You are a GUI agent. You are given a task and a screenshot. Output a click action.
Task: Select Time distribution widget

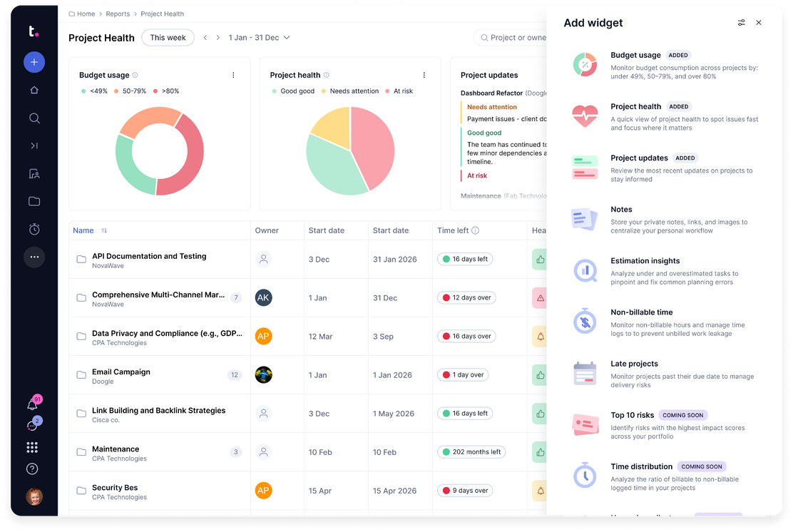coord(665,477)
